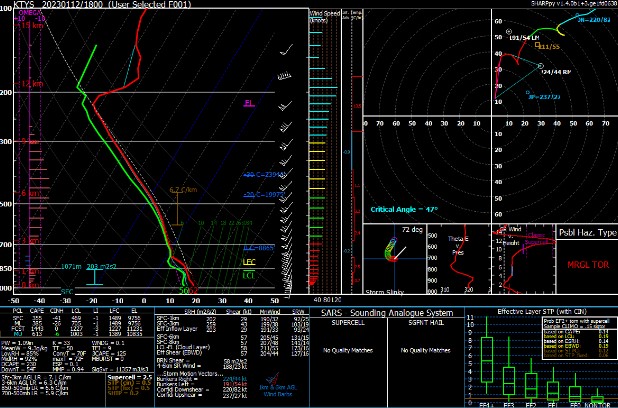Click the magenta EL level marker
The height and width of the screenshot is (408, 618).
[249, 103]
